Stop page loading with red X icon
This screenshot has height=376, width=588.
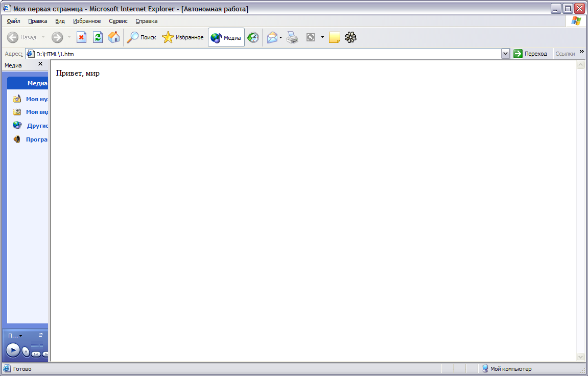[x=81, y=37]
